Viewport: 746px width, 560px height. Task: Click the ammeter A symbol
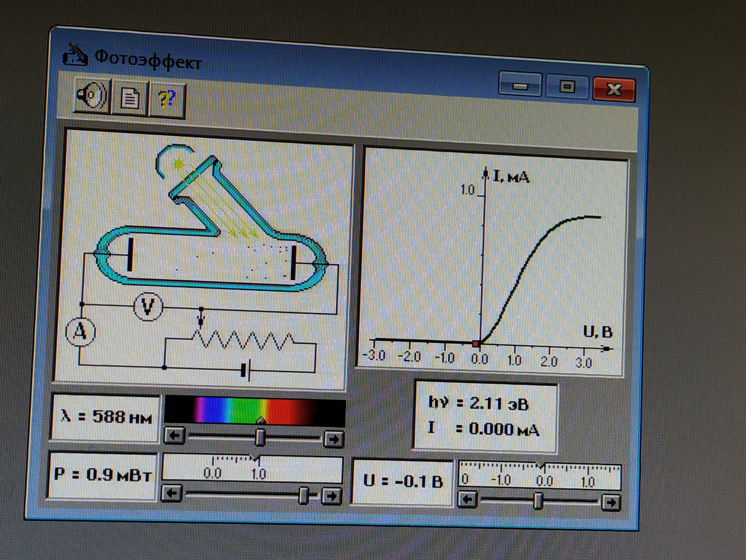(x=80, y=332)
